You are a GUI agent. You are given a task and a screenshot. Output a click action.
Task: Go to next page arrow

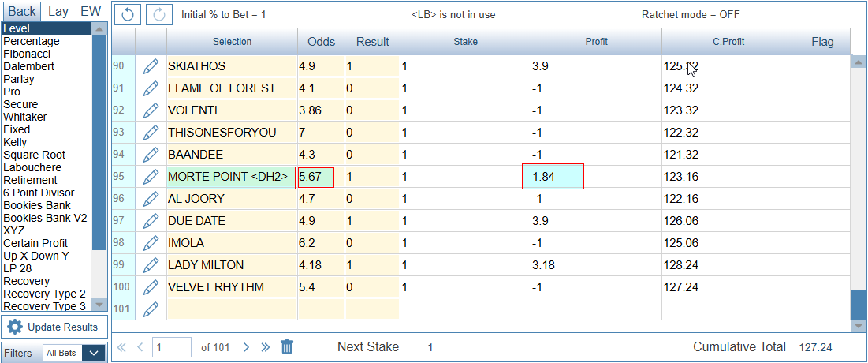point(246,347)
